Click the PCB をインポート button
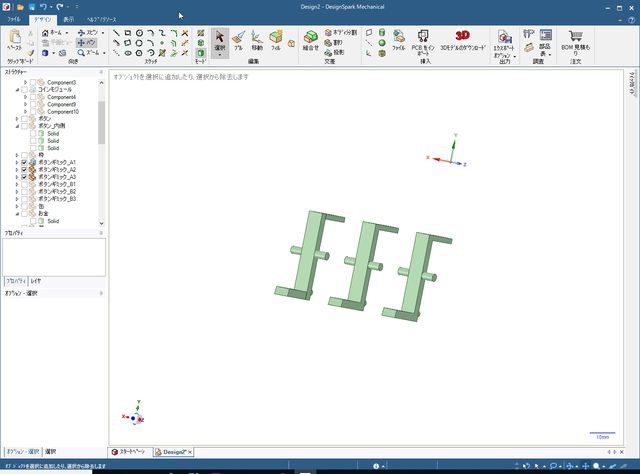Viewport: 640px width, 474px height. tap(423, 42)
